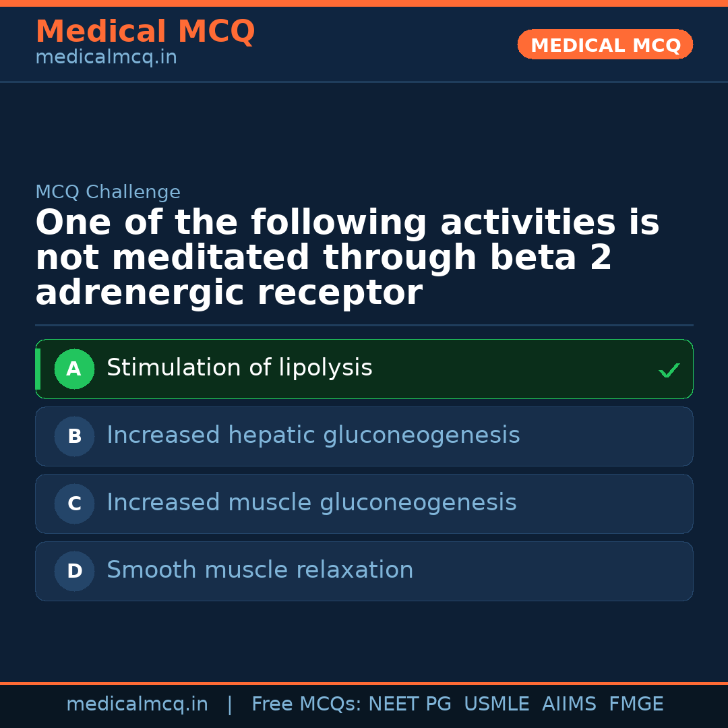Select option B circle badge
The image size is (728, 728).
(74, 436)
